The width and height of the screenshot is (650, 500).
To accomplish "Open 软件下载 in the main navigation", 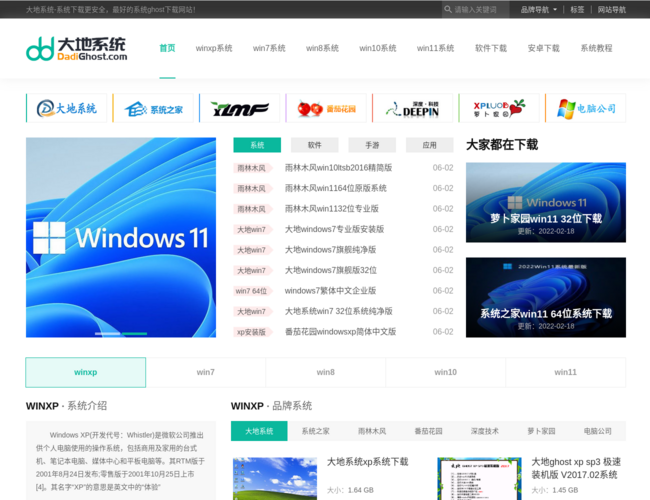I will pyautogui.click(x=490, y=48).
